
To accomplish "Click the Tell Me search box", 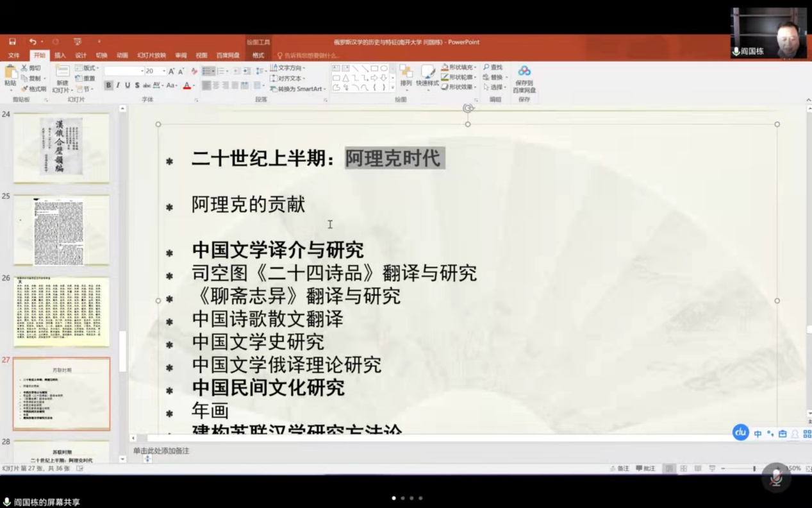I will tap(307, 56).
